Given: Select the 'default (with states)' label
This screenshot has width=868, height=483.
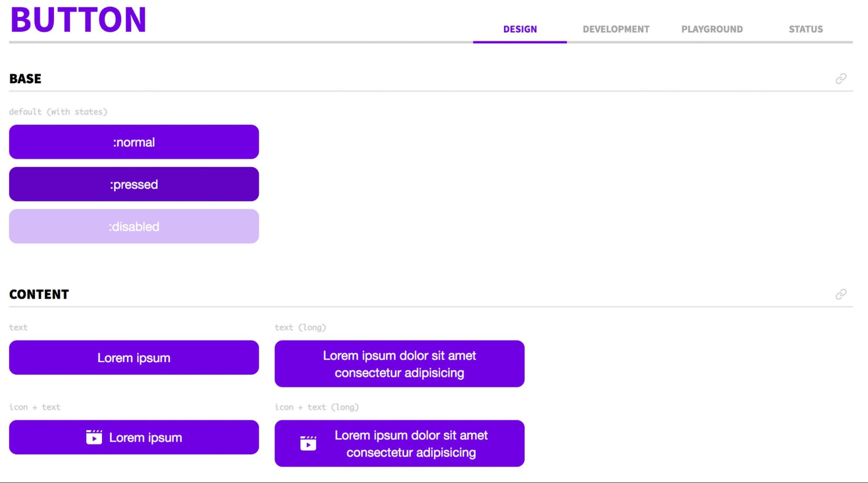Looking at the screenshot, I should point(58,112).
